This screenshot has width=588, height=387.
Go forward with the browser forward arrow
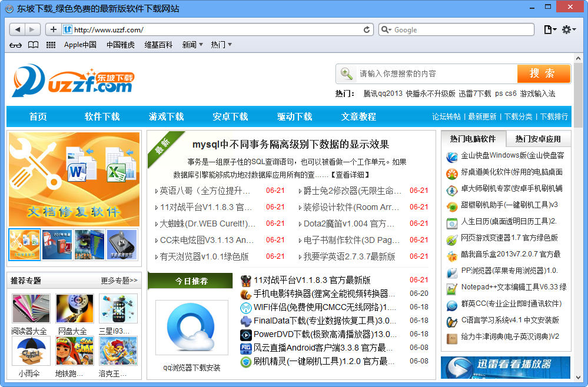pos(32,29)
